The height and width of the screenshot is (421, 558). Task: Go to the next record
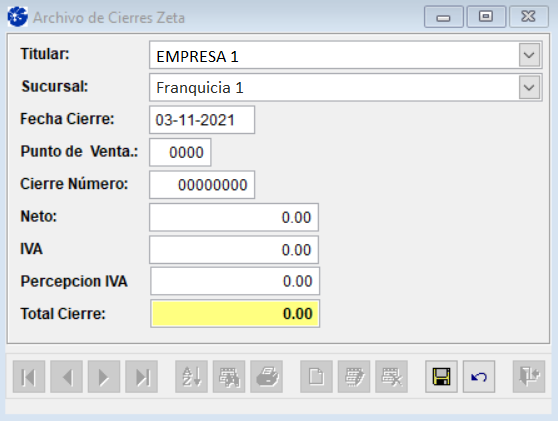coord(104,377)
